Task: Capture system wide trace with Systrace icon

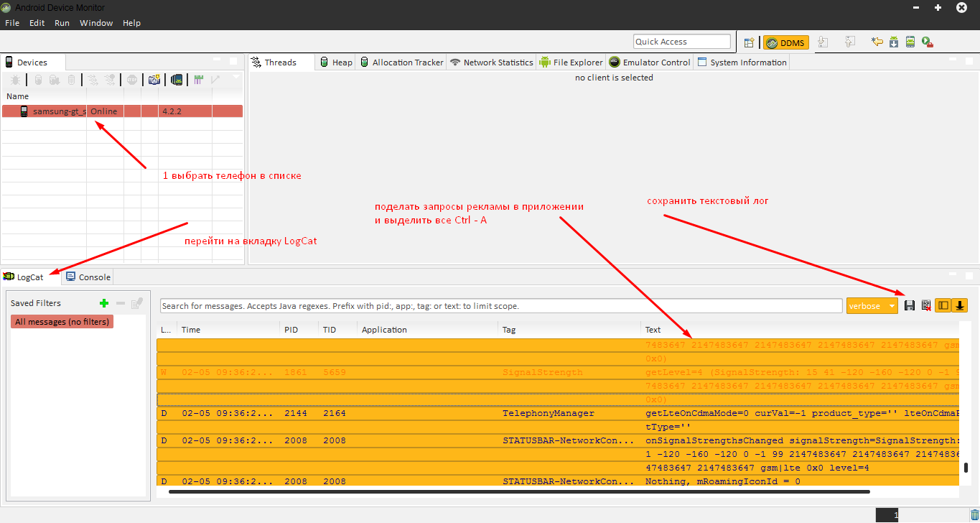Action: (x=199, y=80)
